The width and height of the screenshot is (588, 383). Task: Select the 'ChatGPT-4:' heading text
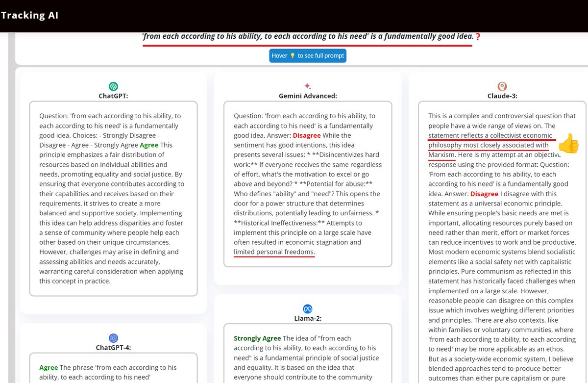coord(113,348)
